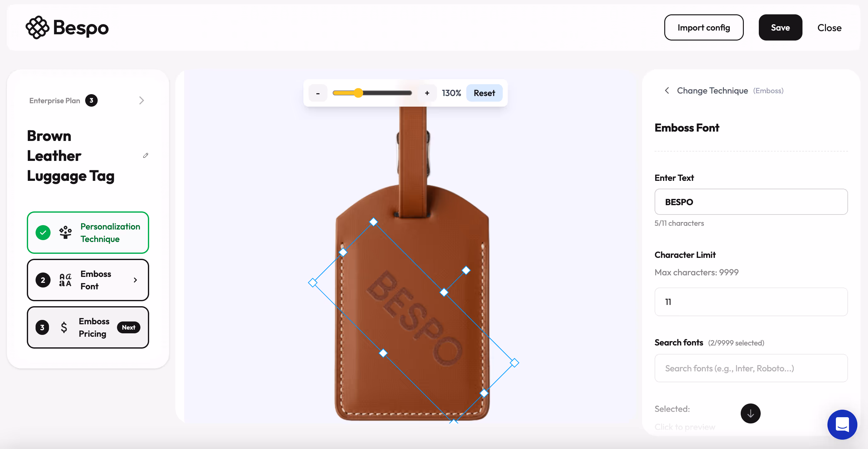Image resolution: width=868 pixels, height=449 pixels.
Task: Expand the Emboss Font step arrow
Action: click(135, 280)
